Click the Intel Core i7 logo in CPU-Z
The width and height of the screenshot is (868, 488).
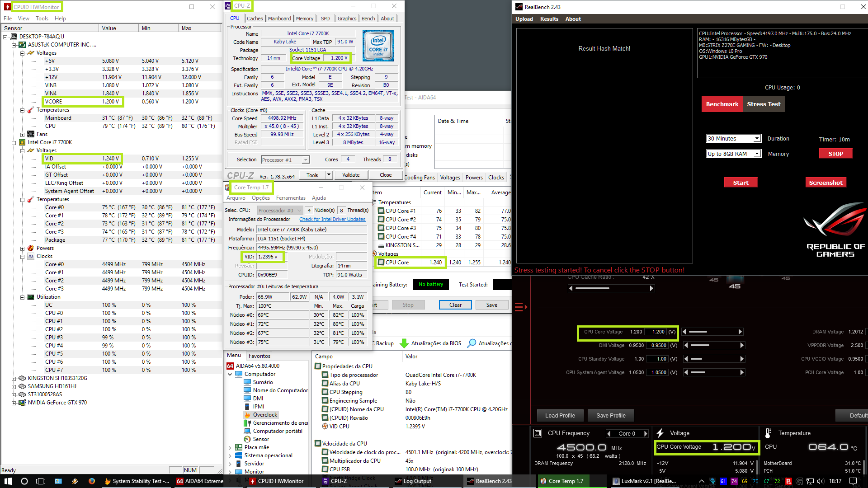coord(378,46)
